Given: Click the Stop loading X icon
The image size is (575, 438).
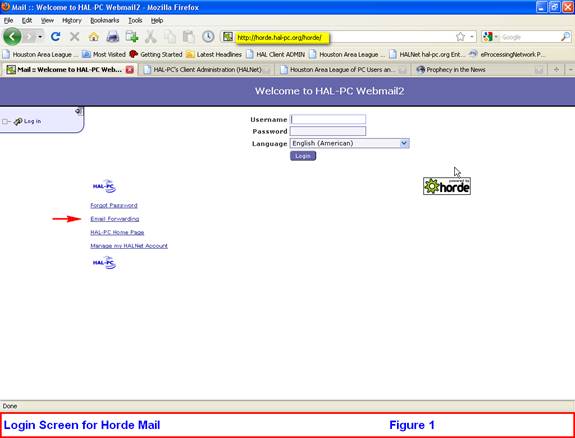Looking at the screenshot, I should (x=74, y=36).
